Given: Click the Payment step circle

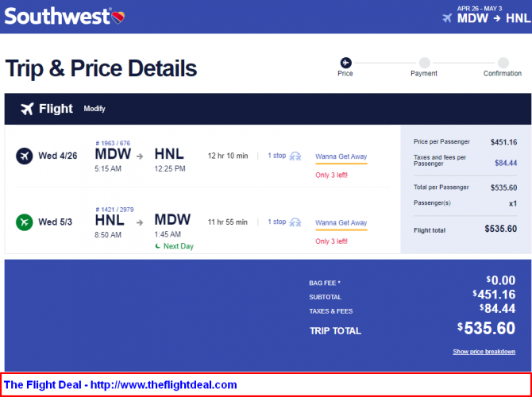Looking at the screenshot, I should click(x=424, y=63).
